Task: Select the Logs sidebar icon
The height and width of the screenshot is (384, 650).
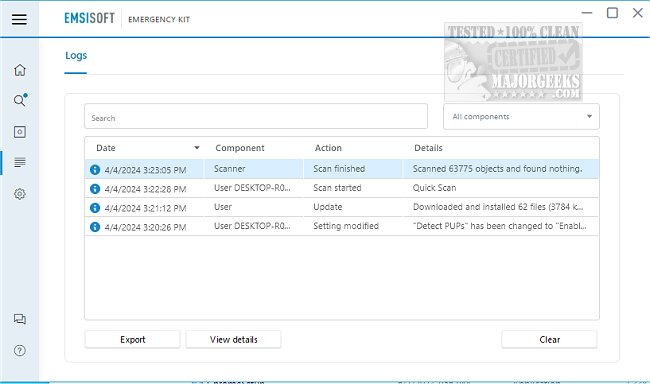Action: [x=19, y=162]
